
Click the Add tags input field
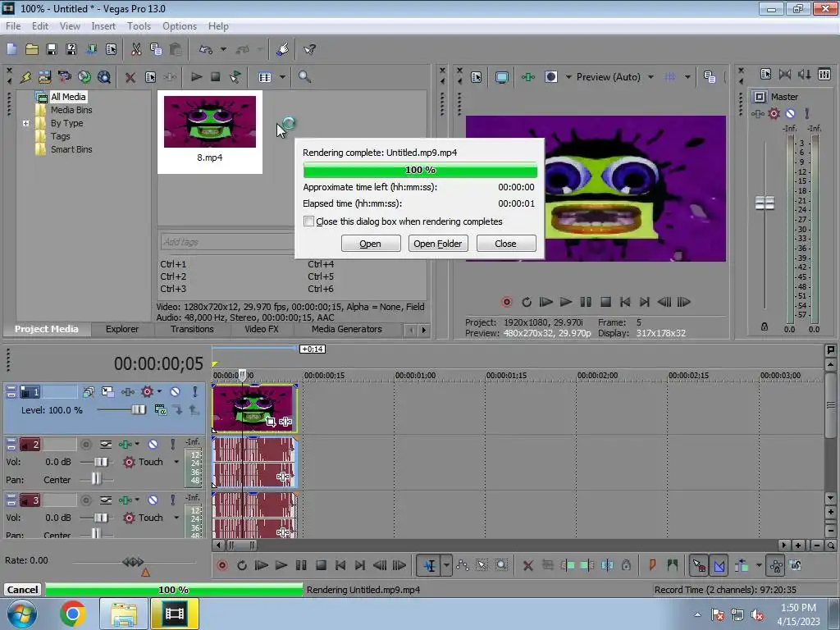[x=227, y=242]
